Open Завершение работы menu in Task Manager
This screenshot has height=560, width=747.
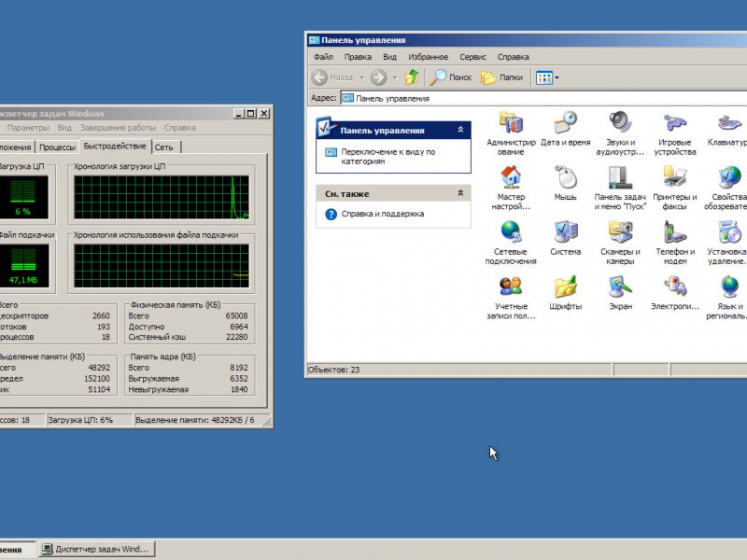(x=119, y=128)
